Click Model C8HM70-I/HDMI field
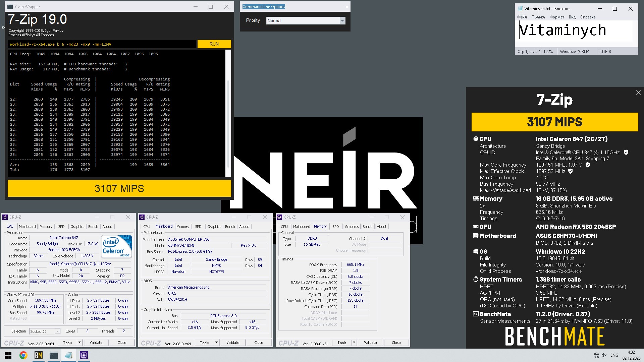 (199, 245)
